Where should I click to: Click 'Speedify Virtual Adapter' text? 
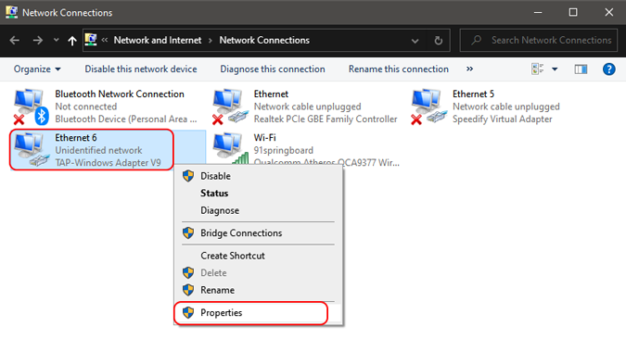coord(503,119)
